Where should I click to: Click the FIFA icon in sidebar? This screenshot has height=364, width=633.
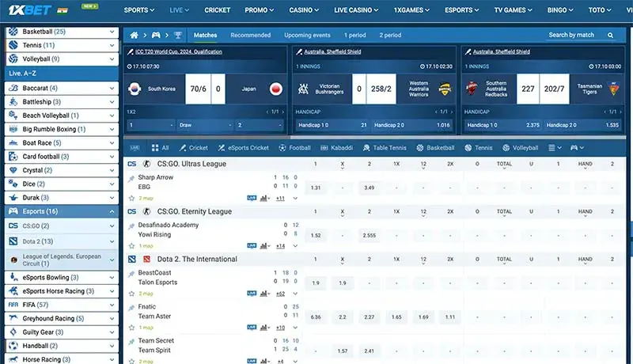[x=13, y=305]
